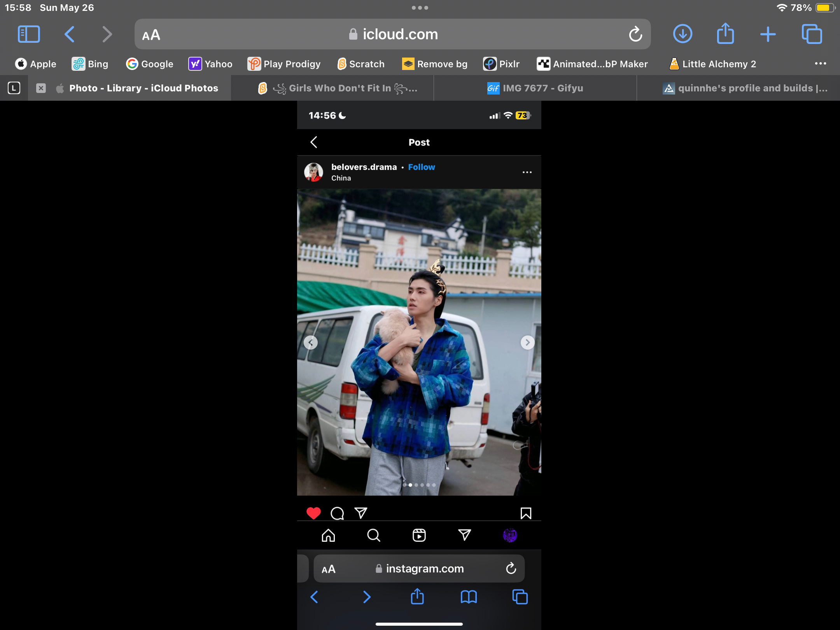The width and height of the screenshot is (840, 630).
Task: Click the icloud.com address field
Action: pyautogui.click(x=393, y=34)
